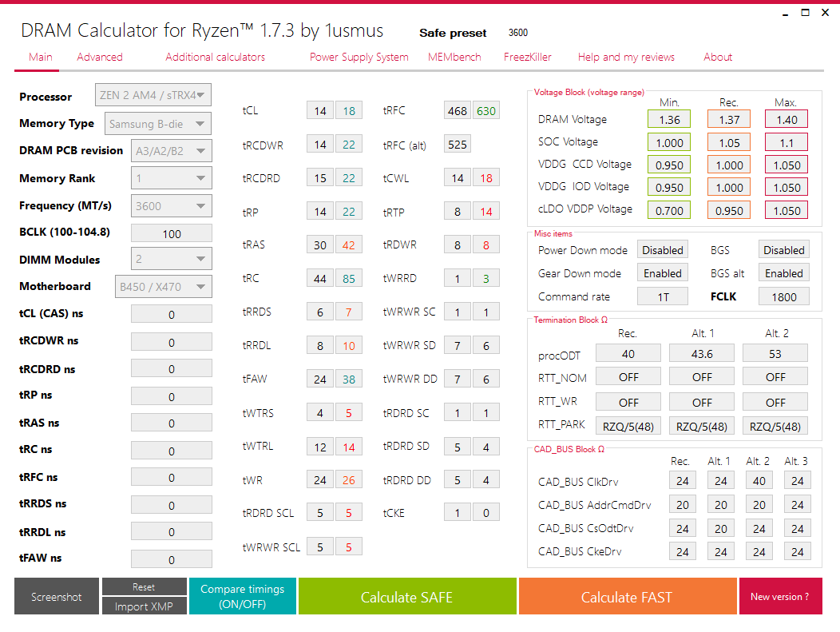Click the Import XMP button
840x632 pixels.
coord(144,606)
